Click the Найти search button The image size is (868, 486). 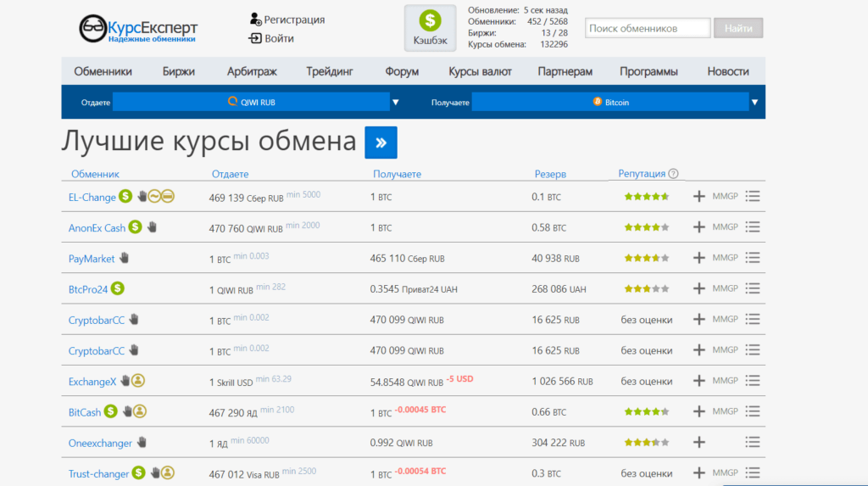pos(738,28)
